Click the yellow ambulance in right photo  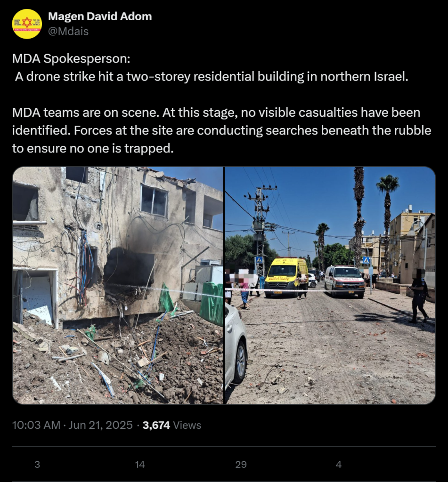(286, 278)
